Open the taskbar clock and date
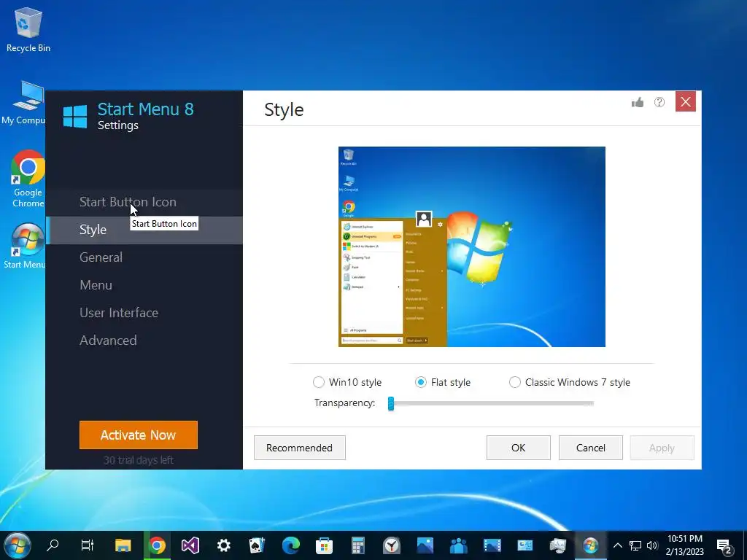The image size is (747, 560). click(684, 545)
